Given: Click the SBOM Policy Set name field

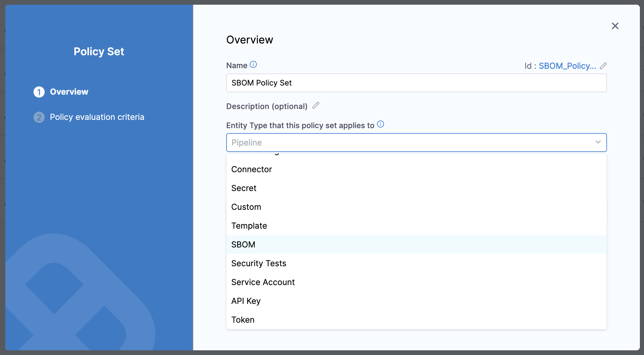Looking at the screenshot, I should click(x=416, y=83).
